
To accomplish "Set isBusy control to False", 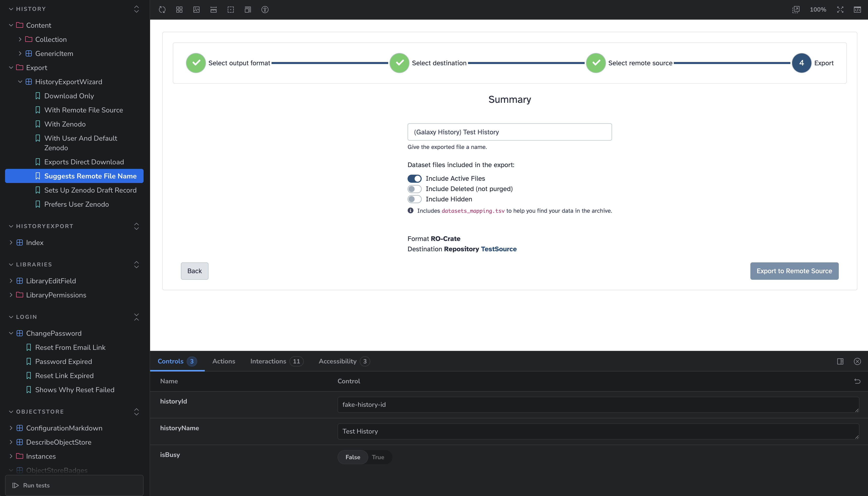I will click(353, 457).
